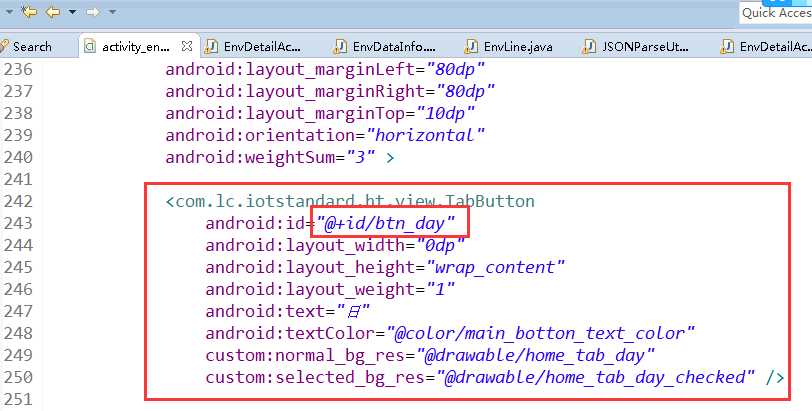The image size is (812, 411).
Task: Navigate back with yellow left arrow
Action: 52,11
